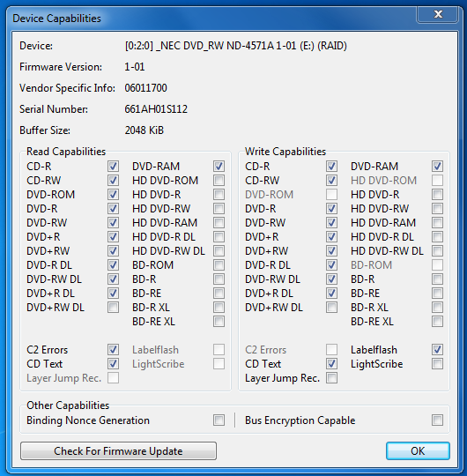Toggle HD DVD-R DL checkbox under Read Capabilities
Screen dimensions: 467x476
pyautogui.click(x=219, y=237)
